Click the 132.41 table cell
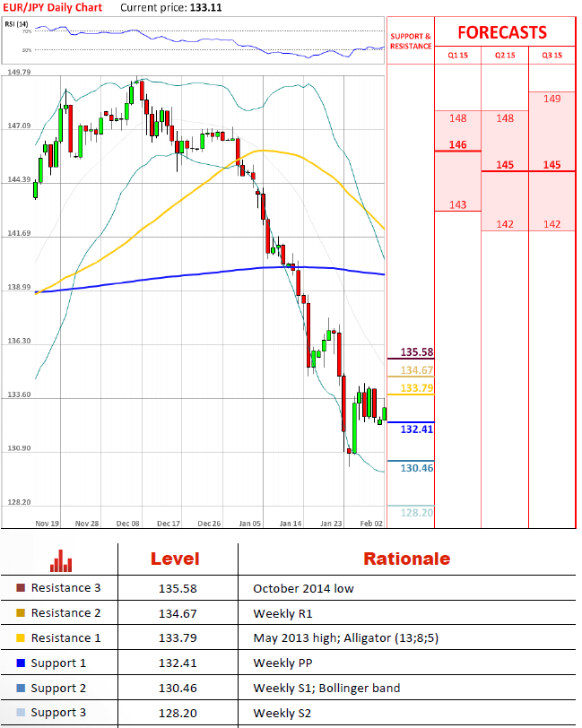The width and height of the screenshot is (582, 728). [178, 663]
